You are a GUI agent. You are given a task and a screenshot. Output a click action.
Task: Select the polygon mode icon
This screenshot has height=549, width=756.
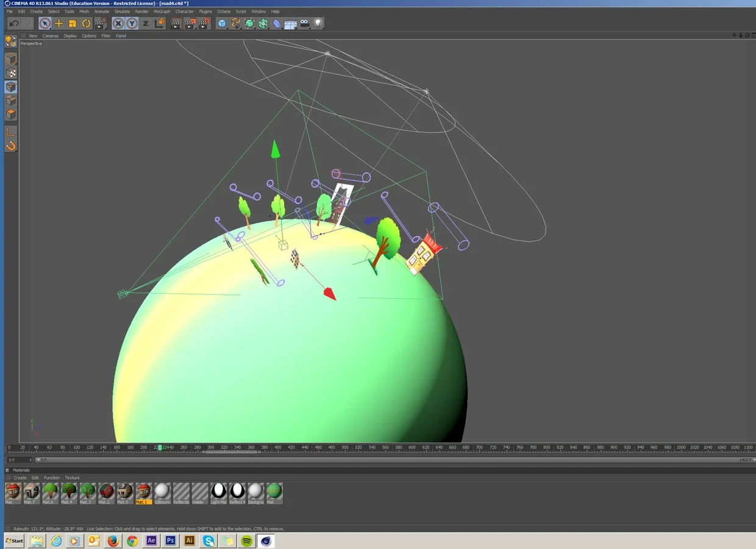pyautogui.click(x=11, y=114)
